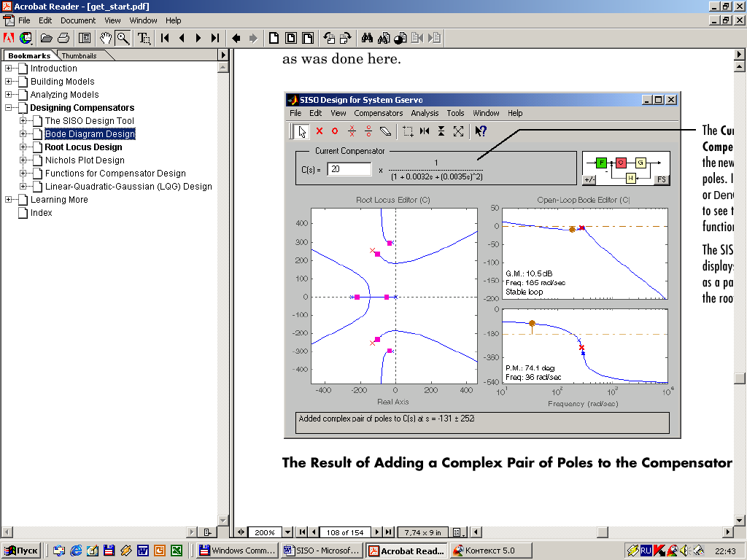Image resolution: width=747 pixels, height=560 pixels.
Task: Go to previous page via toolbar
Action: pyautogui.click(x=182, y=38)
